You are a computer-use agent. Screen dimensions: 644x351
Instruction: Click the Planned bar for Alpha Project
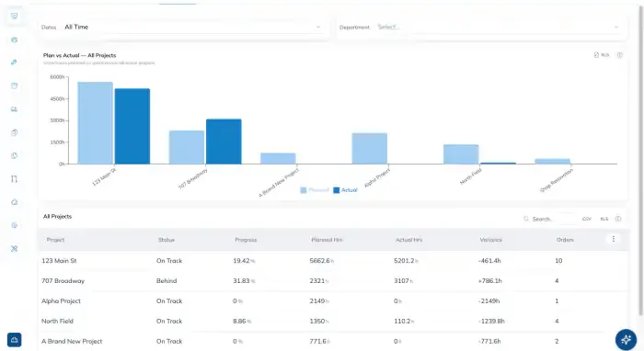pyautogui.click(x=370, y=149)
